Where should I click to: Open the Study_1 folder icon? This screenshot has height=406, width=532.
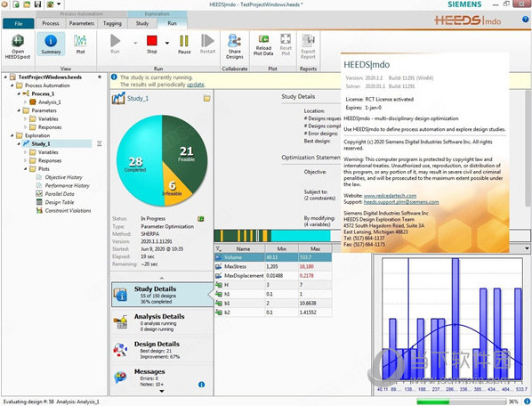[206, 99]
